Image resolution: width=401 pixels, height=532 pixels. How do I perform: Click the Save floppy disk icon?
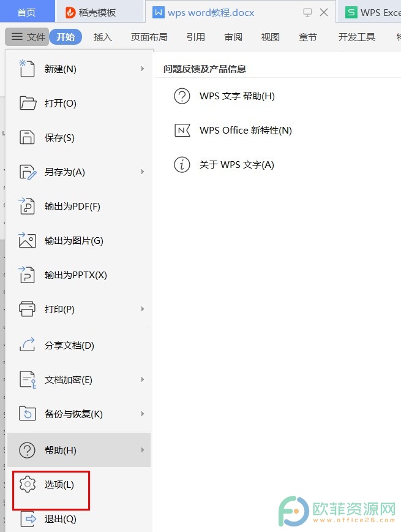[27, 137]
